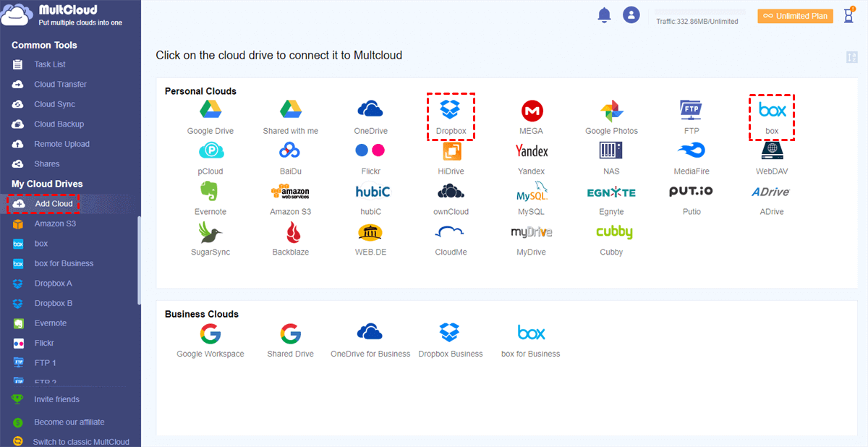Click the sidebar scrollbar
The image size is (868, 447).
pyautogui.click(x=139, y=260)
